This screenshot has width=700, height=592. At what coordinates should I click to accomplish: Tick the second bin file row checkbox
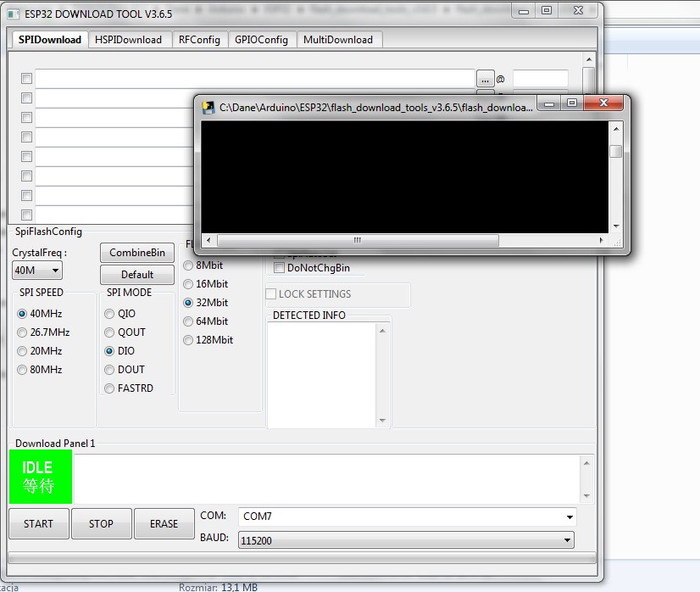(x=27, y=98)
